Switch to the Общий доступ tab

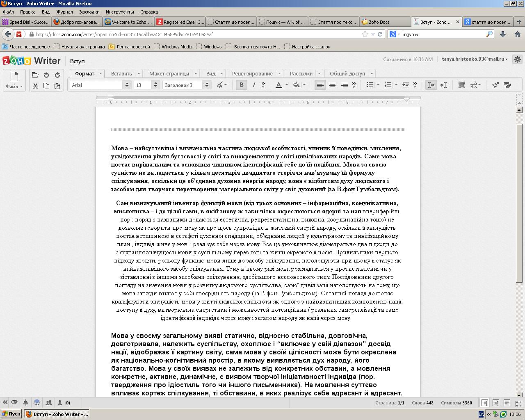(347, 73)
